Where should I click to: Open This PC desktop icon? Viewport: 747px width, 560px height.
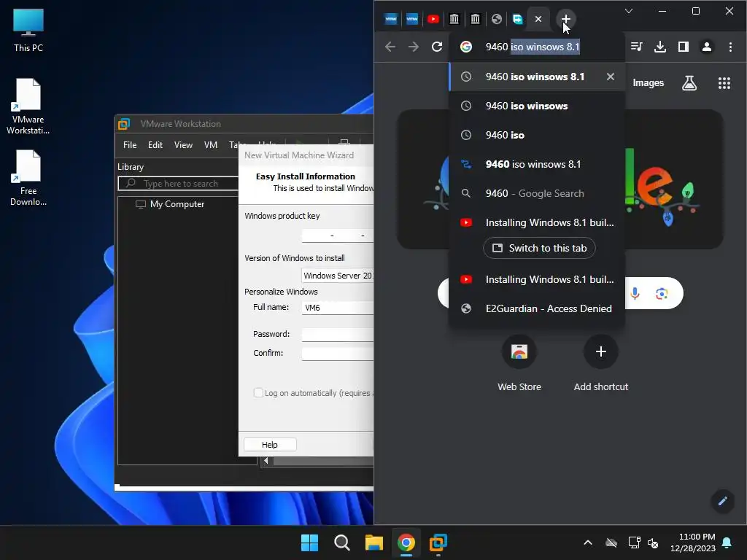click(28, 31)
